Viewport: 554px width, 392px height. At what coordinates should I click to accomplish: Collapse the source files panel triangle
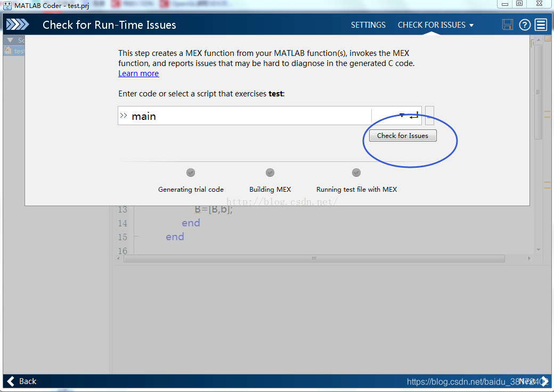pyautogui.click(x=10, y=40)
